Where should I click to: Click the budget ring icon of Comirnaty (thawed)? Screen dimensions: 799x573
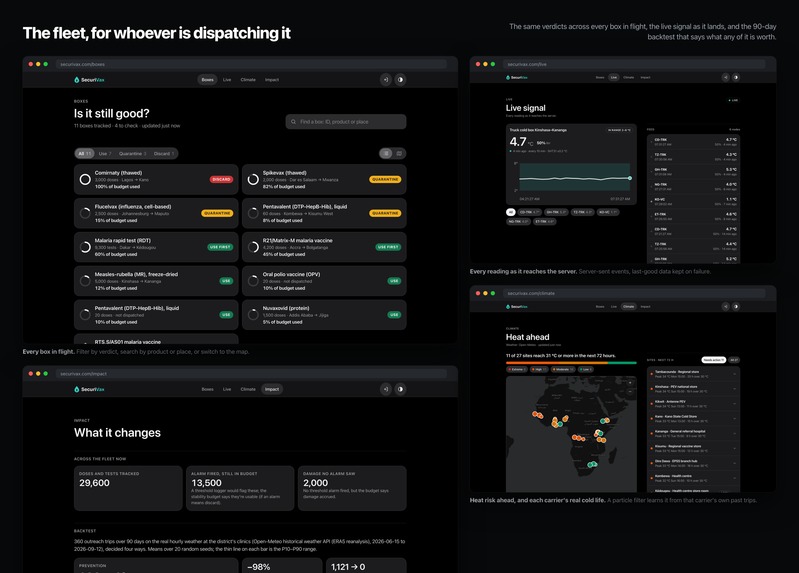tap(85, 179)
